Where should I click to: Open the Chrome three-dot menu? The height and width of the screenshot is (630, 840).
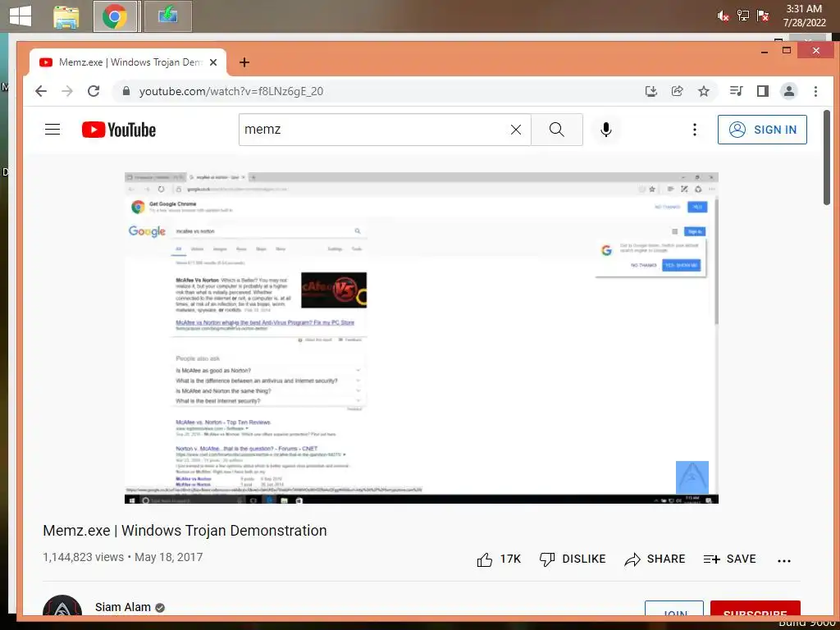coord(815,91)
